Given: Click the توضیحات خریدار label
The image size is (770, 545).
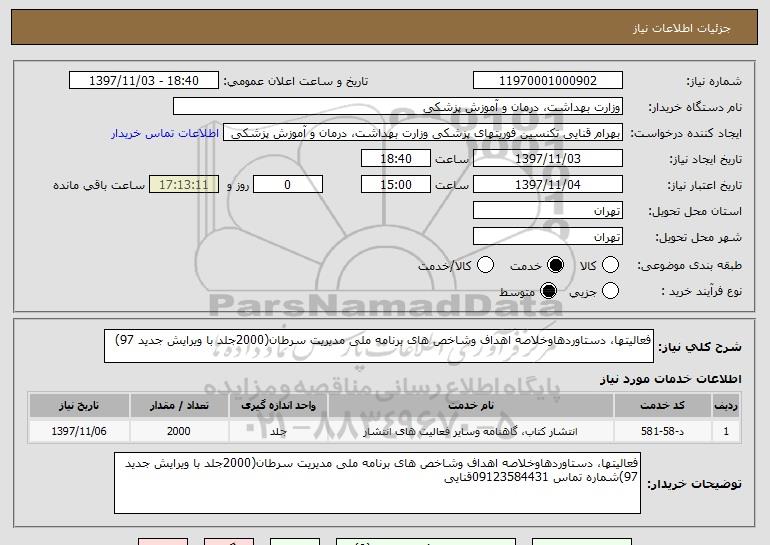Looking at the screenshot, I should coord(694,484).
